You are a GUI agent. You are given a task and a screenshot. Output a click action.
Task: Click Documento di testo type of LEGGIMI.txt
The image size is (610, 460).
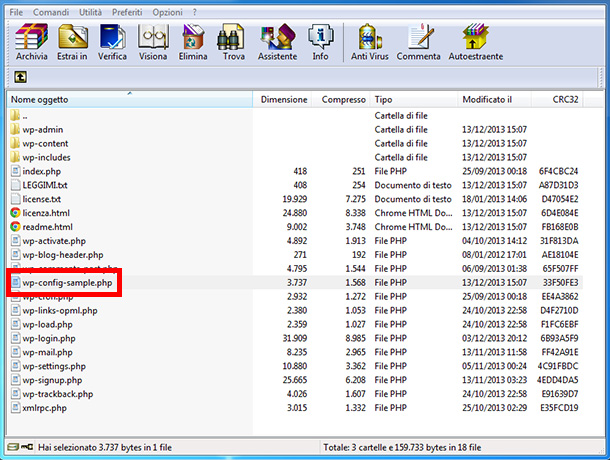tap(413, 185)
